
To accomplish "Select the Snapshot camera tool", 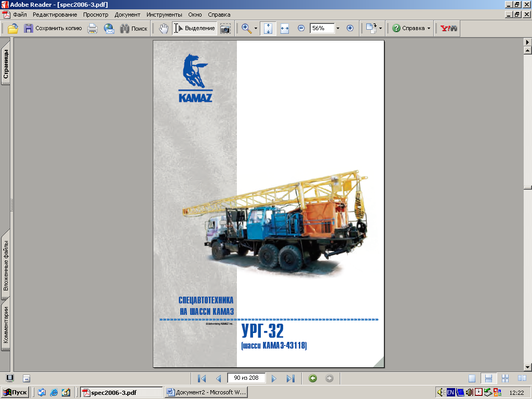I will [x=225, y=29].
